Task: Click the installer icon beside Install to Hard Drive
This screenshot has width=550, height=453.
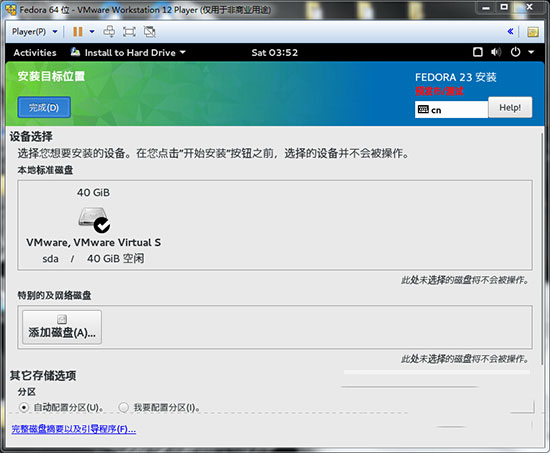Action: [75, 52]
